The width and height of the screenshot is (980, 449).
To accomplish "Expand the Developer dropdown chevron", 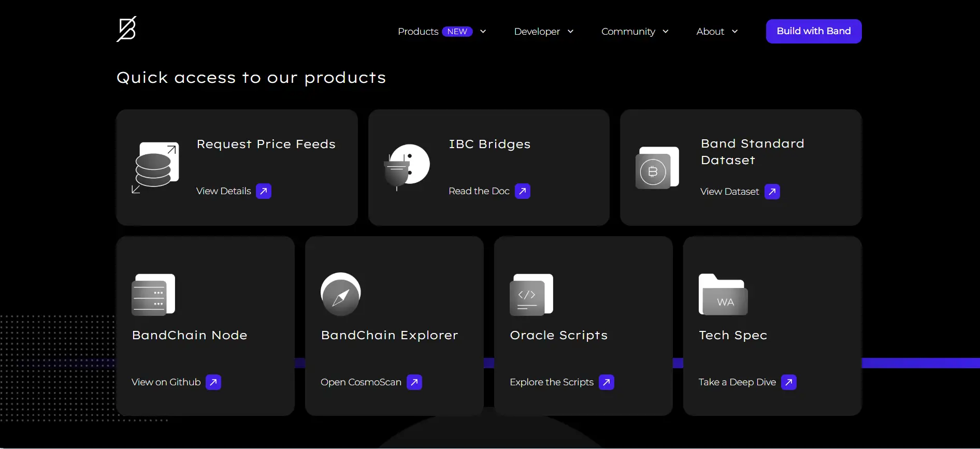I will (x=570, y=32).
